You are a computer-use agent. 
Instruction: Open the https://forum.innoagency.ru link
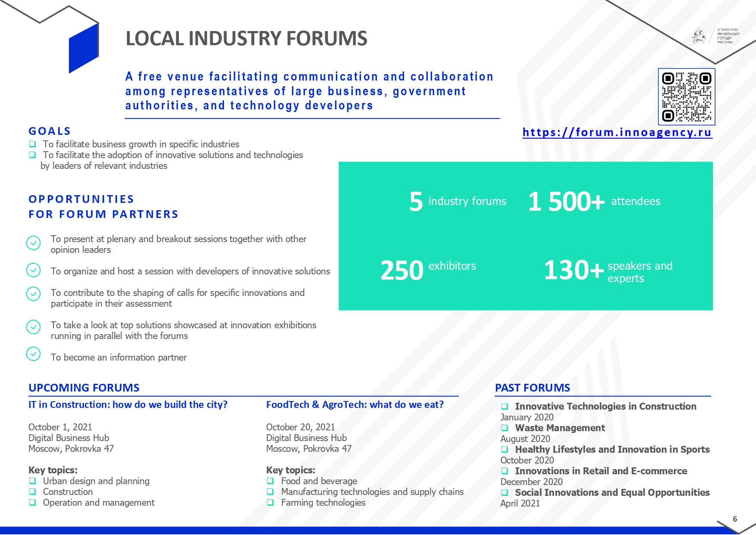coord(617,132)
